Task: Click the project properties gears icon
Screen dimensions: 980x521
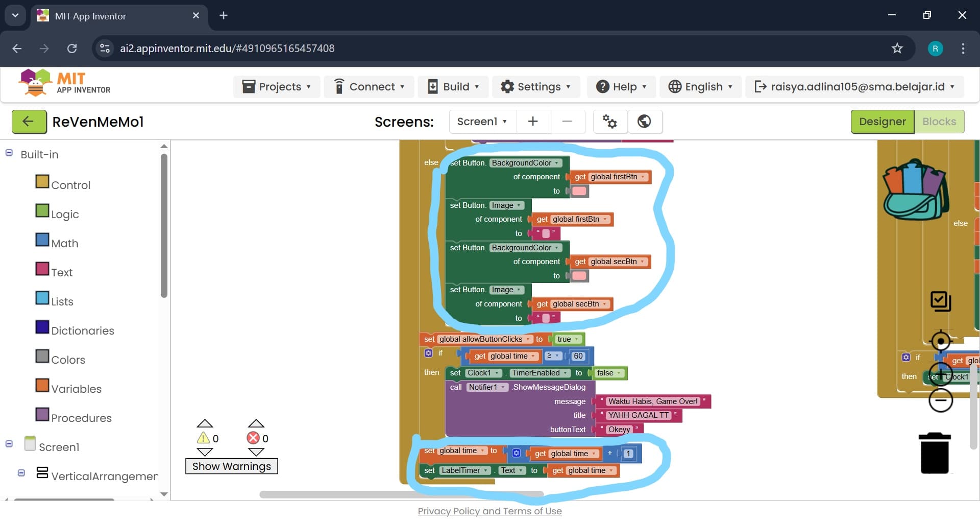Action: (x=610, y=122)
